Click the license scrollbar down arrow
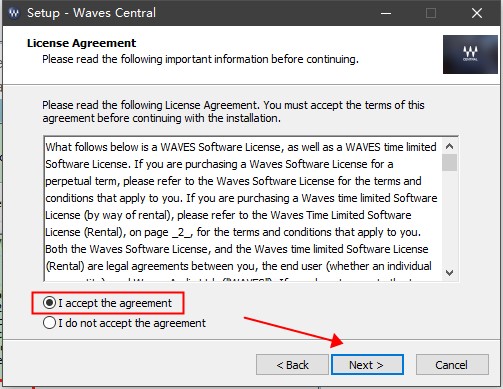Viewport: 503px width, 389px height. point(449,273)
